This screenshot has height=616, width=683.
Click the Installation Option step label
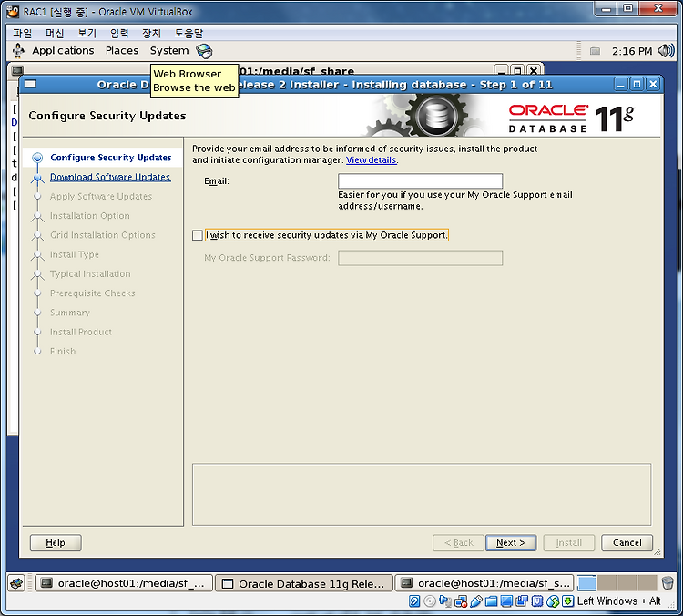pyautogui.click(x=90, y=216)
